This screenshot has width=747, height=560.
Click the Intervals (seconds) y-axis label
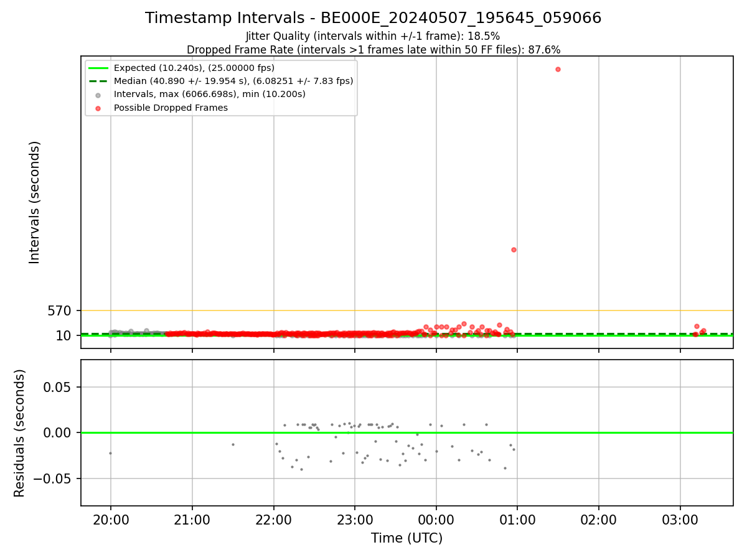pyautogui.click(x=35, y=202)
